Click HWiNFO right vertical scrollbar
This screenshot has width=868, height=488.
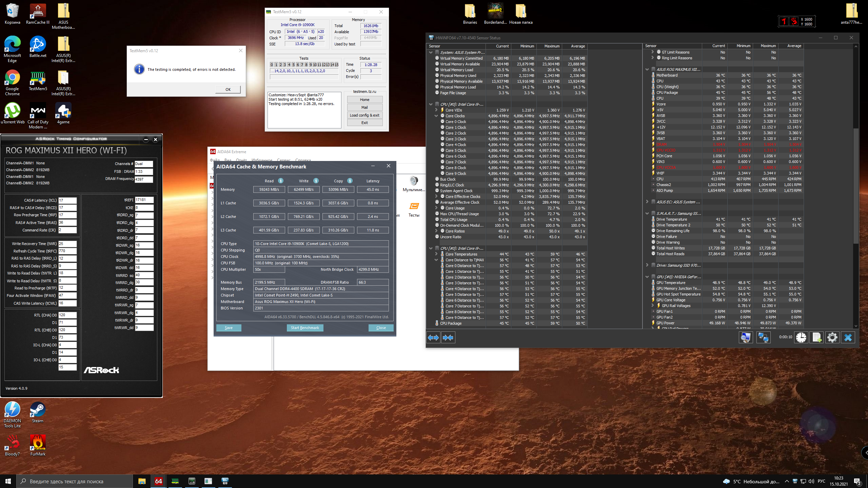click(x=856, y=186)
